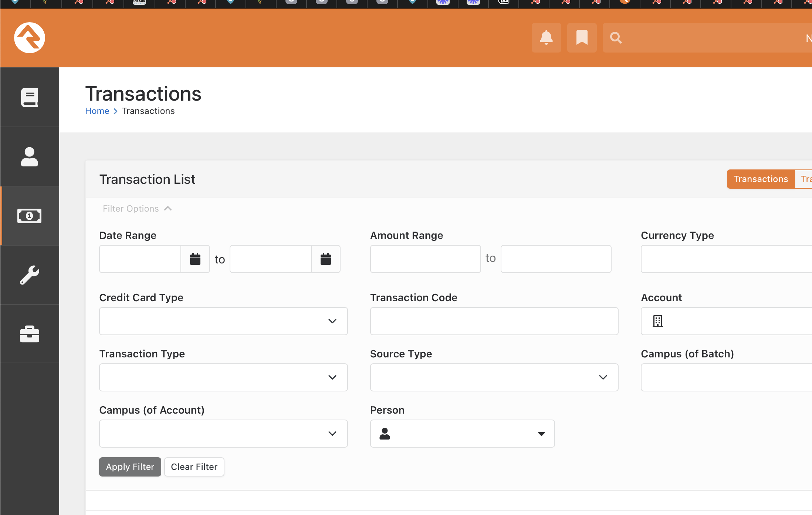Collapse the Filter Options section
The image size is (812, 515).
click(137, 209)
